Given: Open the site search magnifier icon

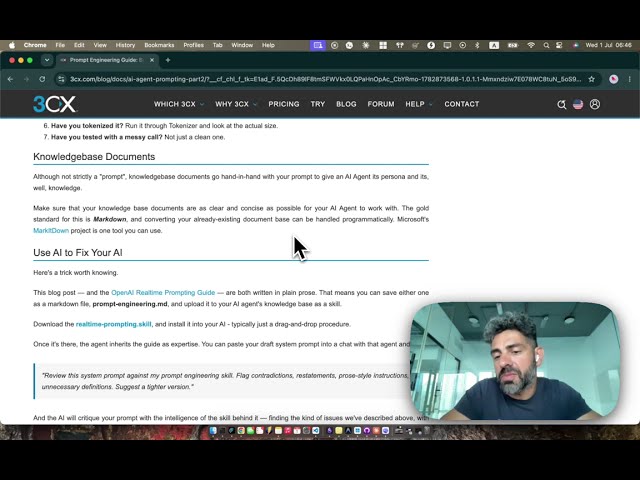Looking at the screenshot, I should (x=562, y=104).
